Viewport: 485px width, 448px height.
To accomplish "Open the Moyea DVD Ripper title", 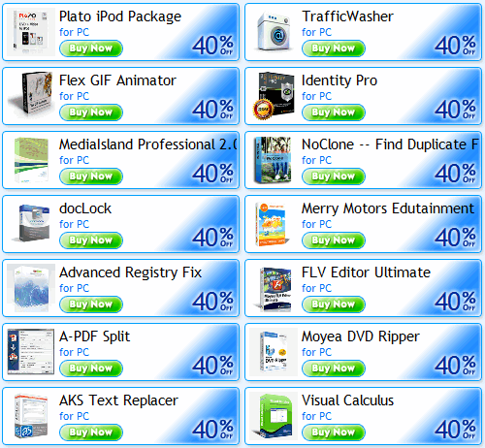I will click(x=361, y=336).
